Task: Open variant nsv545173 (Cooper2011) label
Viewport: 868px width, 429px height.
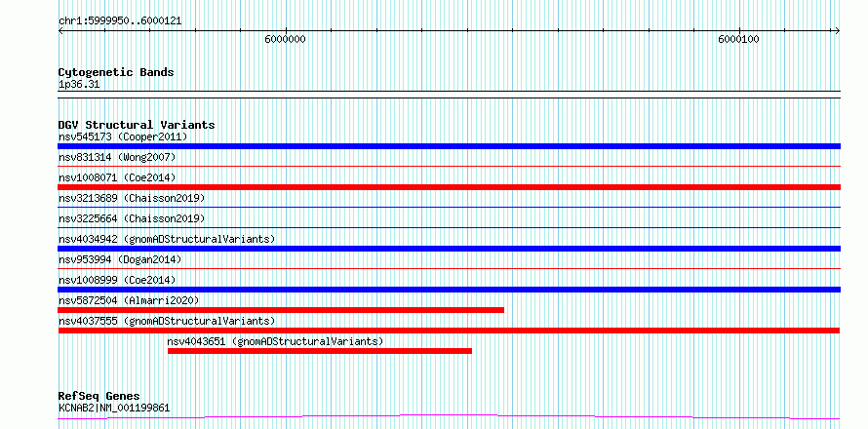Action: pos(123,136)
